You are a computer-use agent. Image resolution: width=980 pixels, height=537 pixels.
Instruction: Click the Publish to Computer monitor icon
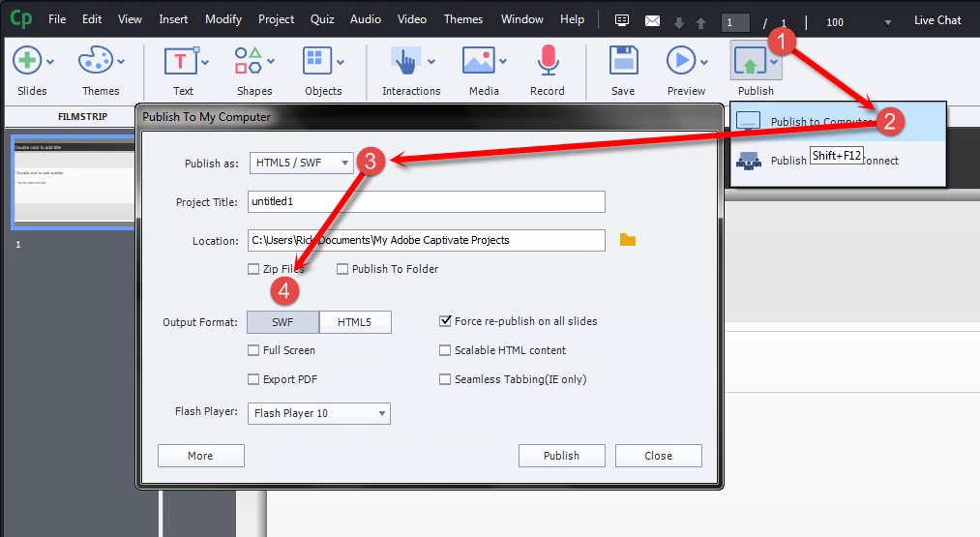748,121
